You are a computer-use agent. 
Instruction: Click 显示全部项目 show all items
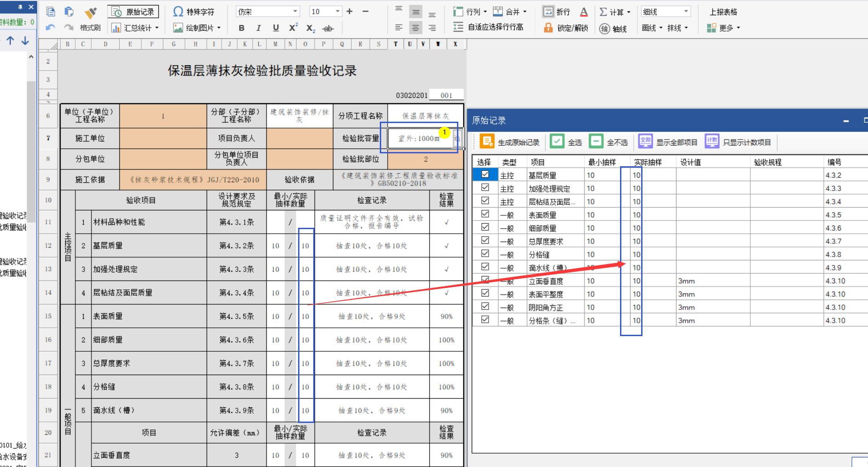(668, 142)
